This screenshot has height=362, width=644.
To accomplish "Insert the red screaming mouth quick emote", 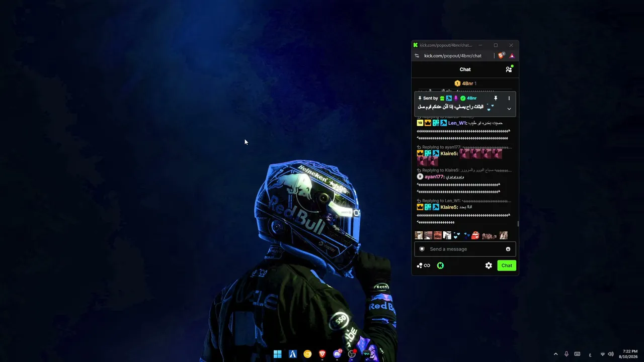I will 475,235.
